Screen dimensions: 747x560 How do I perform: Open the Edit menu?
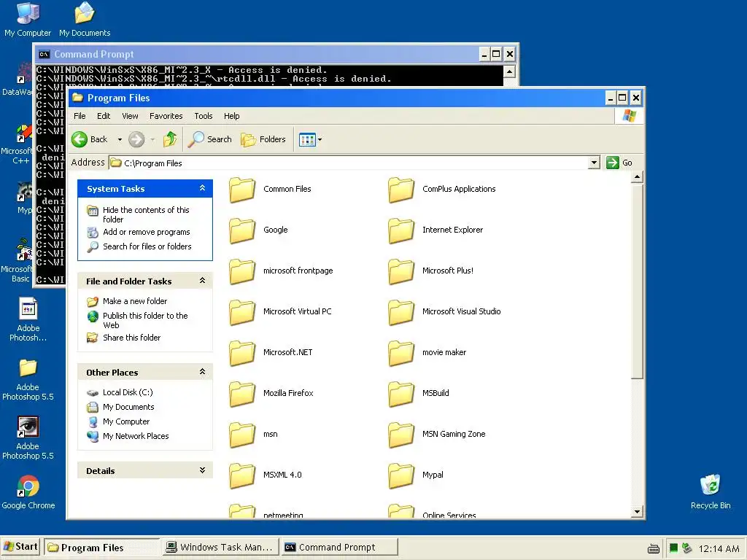pos(104,116)
